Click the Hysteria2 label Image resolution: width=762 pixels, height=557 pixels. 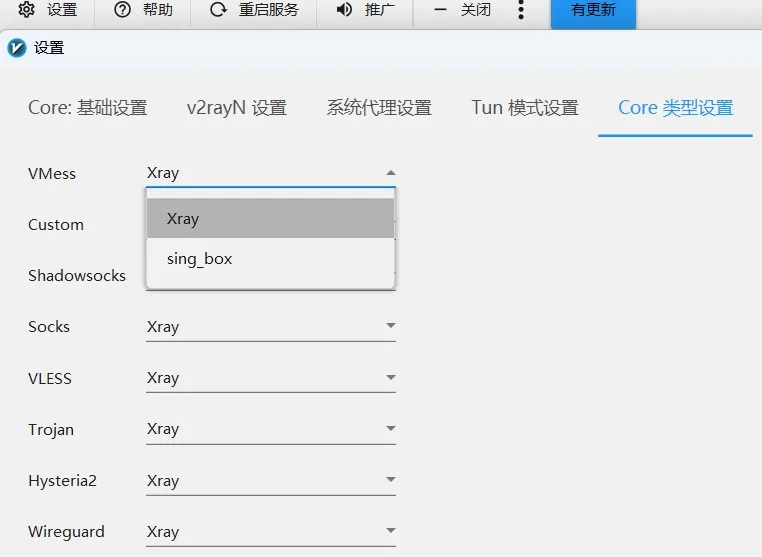coord(63,481)
